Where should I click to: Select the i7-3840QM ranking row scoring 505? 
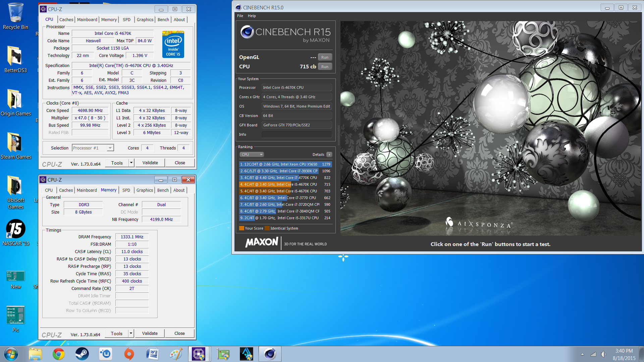[285, 211]
